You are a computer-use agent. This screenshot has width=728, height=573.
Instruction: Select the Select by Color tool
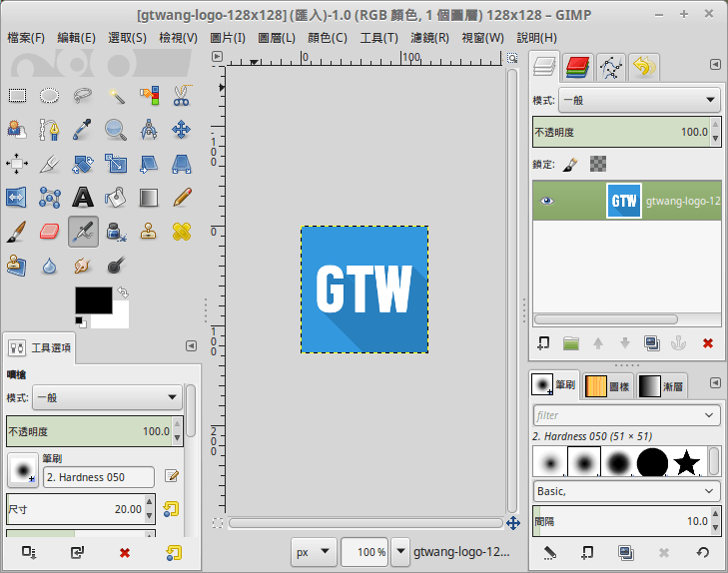[149, 96]
